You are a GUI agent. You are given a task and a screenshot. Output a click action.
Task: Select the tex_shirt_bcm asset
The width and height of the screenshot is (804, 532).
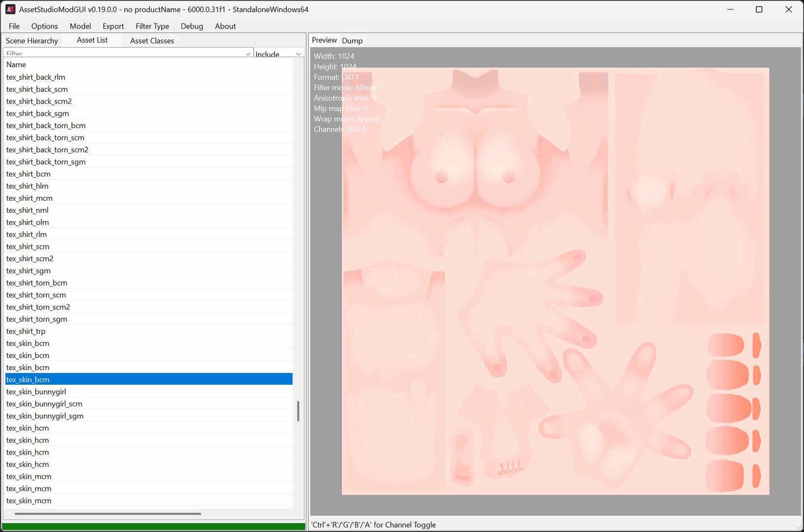click(148, 174)
